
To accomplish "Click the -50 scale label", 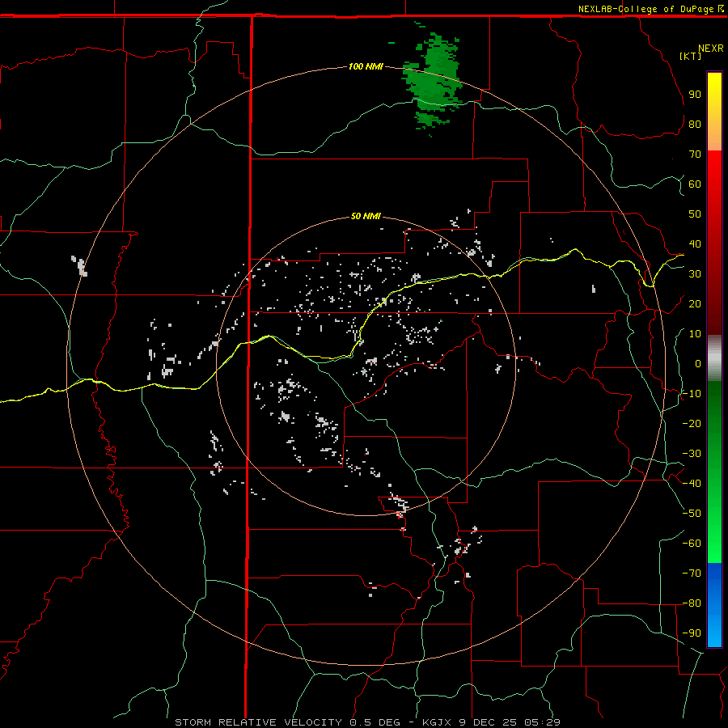I will [x=692, y=513].
